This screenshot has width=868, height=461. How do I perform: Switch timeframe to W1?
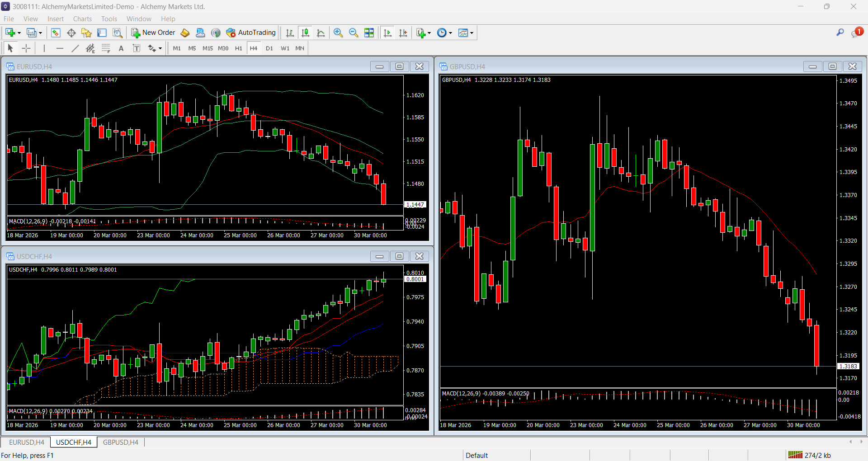(285, 48)
